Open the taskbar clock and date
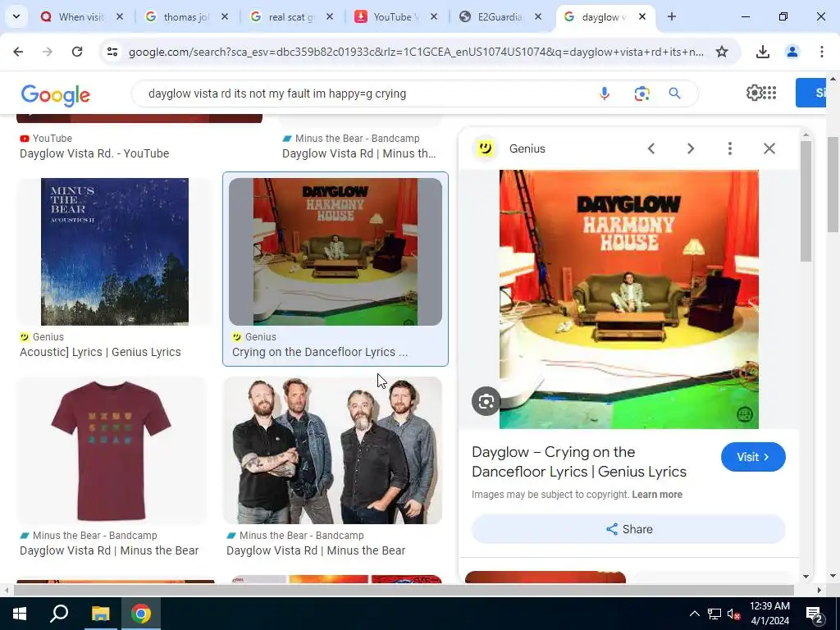The height and width of the screenshot is (630, 840). [x=769, y=614]
